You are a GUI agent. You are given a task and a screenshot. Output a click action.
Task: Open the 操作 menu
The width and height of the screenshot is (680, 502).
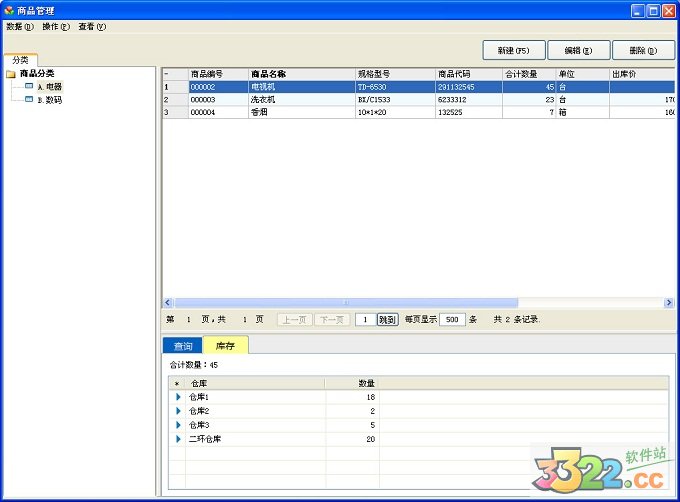click(x=56, y=27)
